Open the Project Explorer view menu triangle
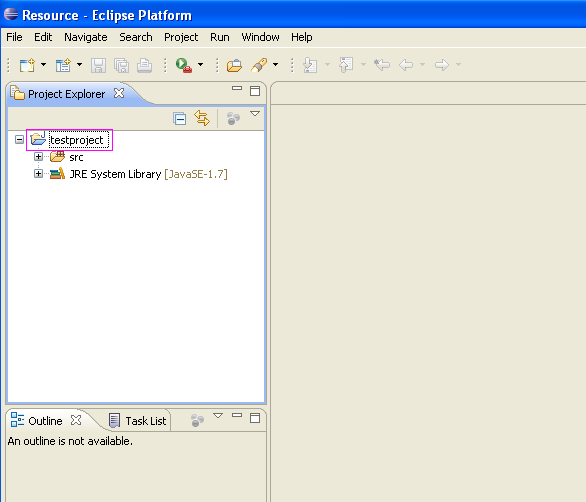Viewport: 586px width, 502px height. point(255,114)
